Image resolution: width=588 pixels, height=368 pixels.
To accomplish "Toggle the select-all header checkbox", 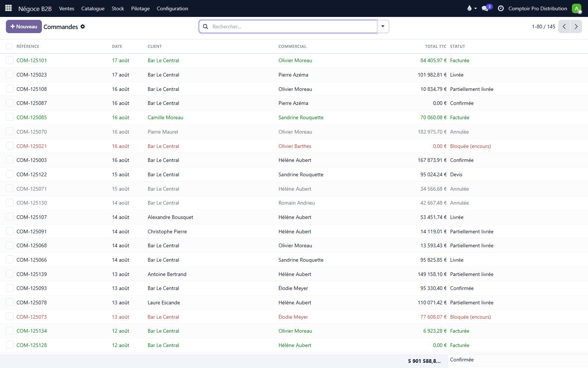I will tap(9, 46).
